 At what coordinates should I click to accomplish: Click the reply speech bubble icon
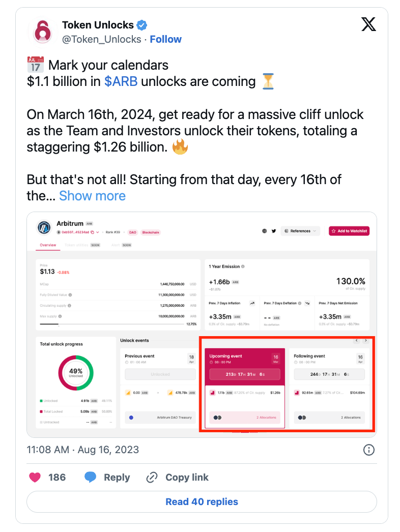(x=90, y=477)
